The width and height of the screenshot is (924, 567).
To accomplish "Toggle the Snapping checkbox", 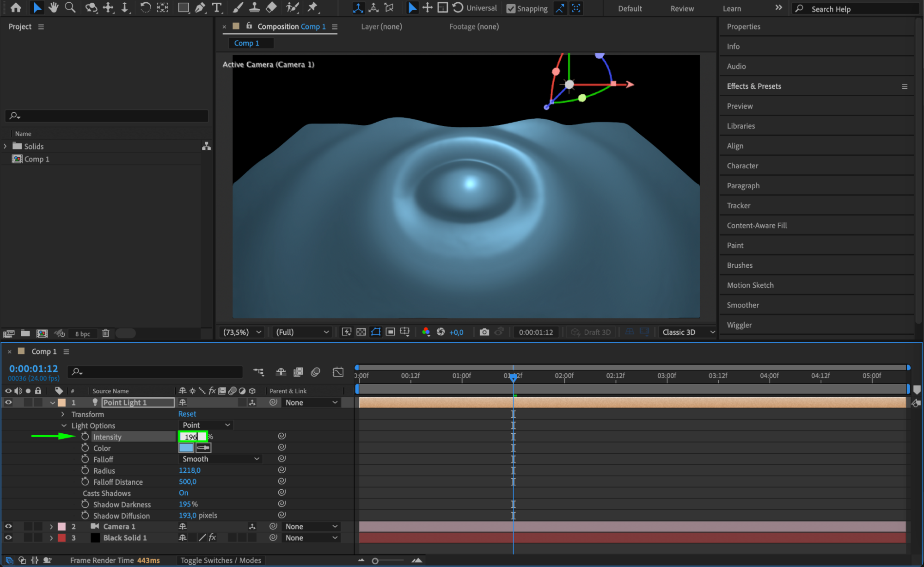I will coord(511,8).
